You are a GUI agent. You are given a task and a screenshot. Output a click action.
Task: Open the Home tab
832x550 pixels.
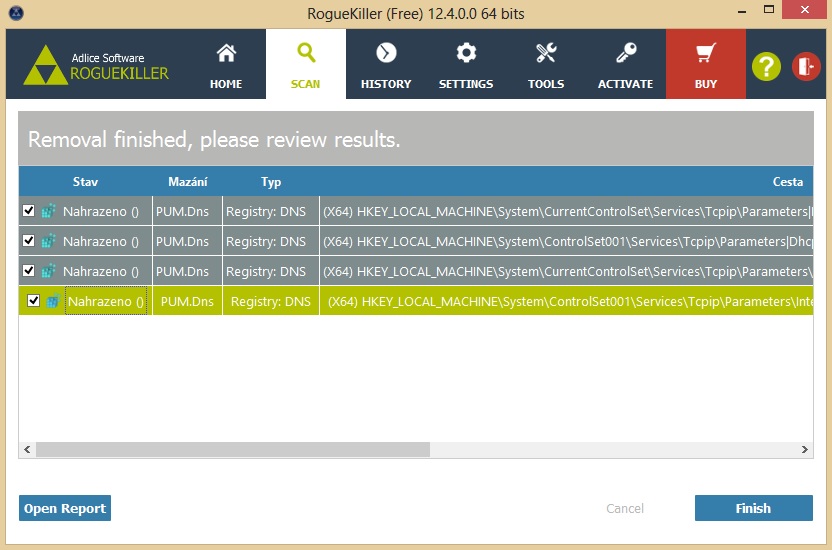tap(226, 64)
